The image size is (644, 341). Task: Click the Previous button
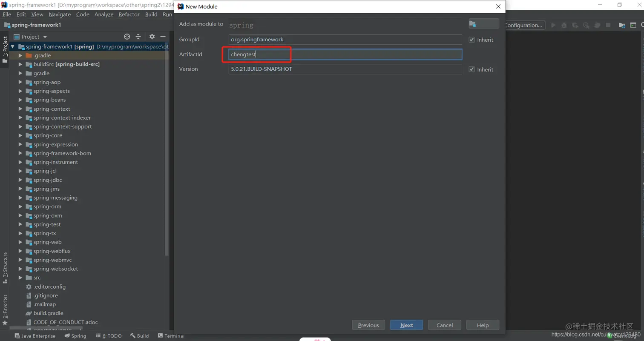coord(368,325)
